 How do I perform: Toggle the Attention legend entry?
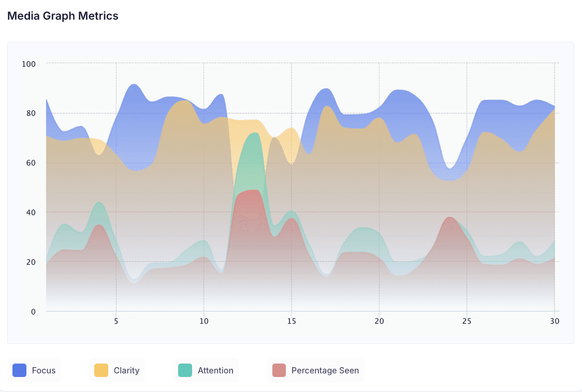pyautogui.click(x=206, y=370)
